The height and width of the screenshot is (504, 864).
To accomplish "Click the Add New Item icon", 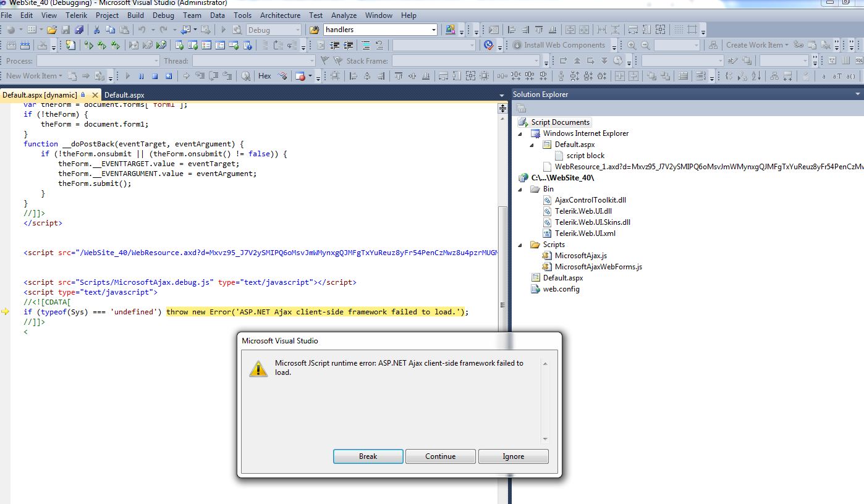I will [x=32, y=30].
